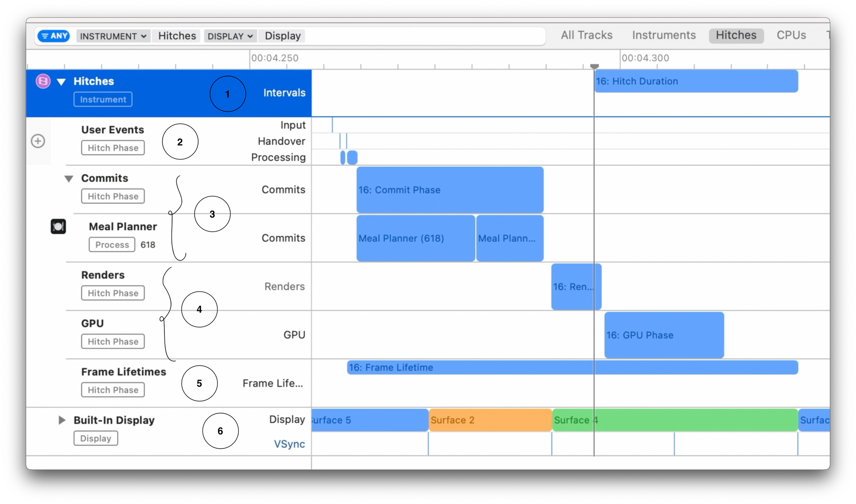Select the Meal Planner (618) commit bar

[x=415, y=238]
